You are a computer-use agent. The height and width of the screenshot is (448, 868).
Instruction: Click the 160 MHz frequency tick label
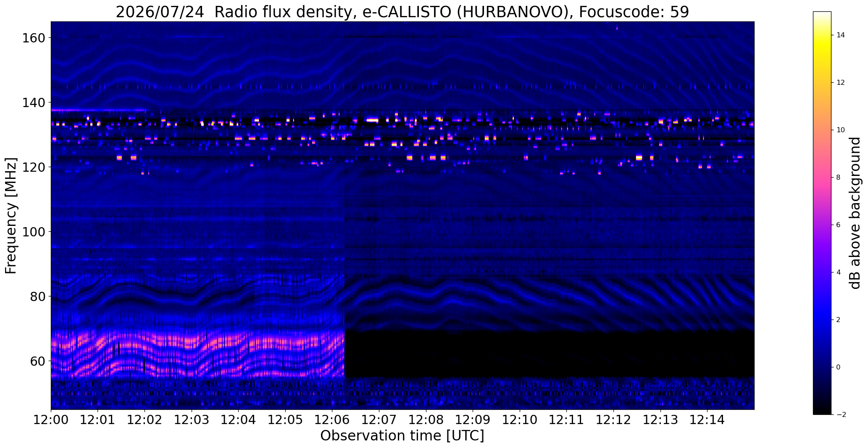[x=33, y=38]
